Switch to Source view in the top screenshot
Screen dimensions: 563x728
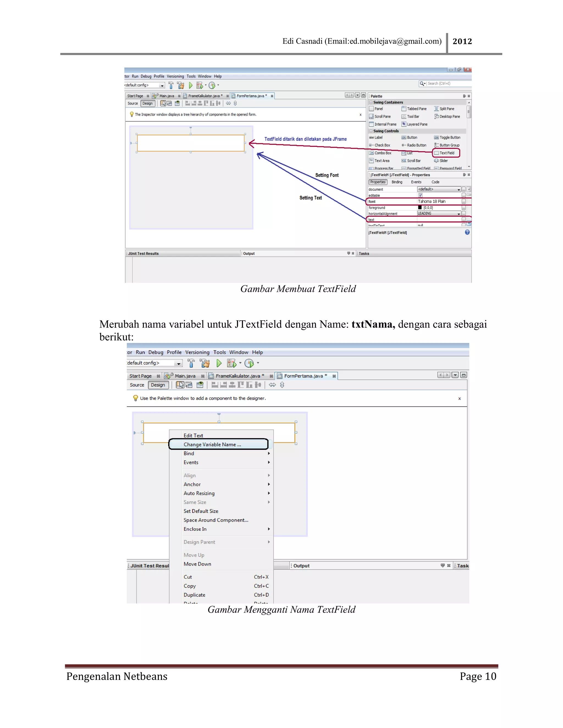point(133,103)
